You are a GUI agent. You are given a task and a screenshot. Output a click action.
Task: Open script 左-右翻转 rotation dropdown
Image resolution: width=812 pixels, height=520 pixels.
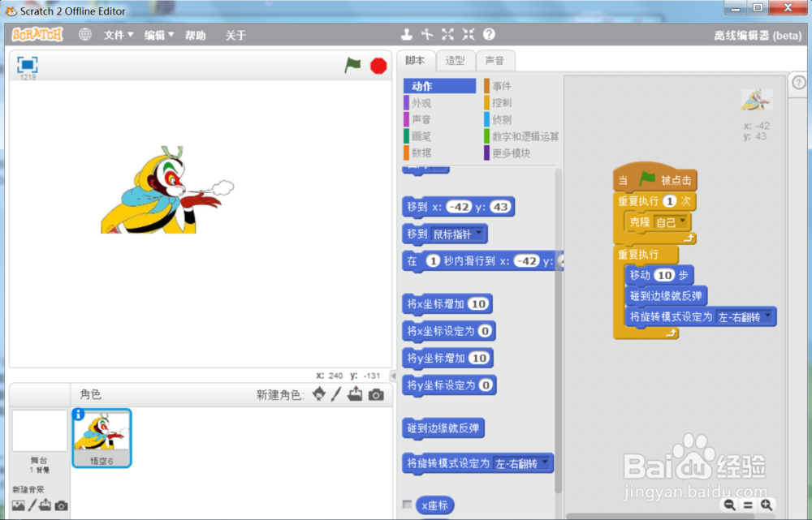[x=745, y=317]
